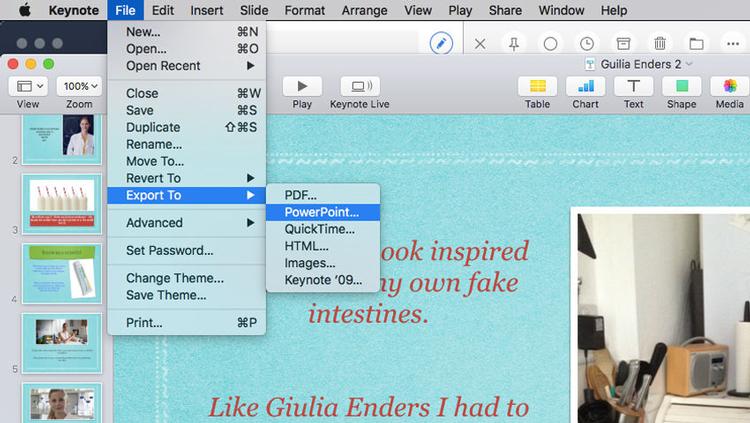The width and height of the screenshot is (750, 423).
Task: Select Save Theme... menu item
Action: click(187, 295)
